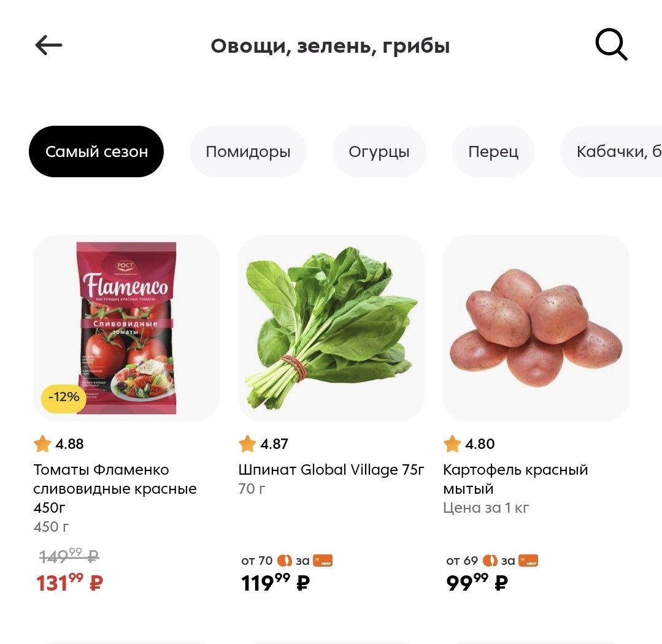Select the «Самый сезон» filter chip

pyautogui.click(x=96, y=151)
